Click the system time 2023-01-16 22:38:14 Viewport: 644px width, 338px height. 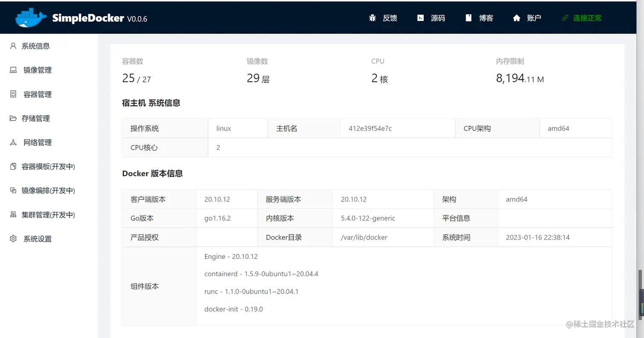[538, 237]
